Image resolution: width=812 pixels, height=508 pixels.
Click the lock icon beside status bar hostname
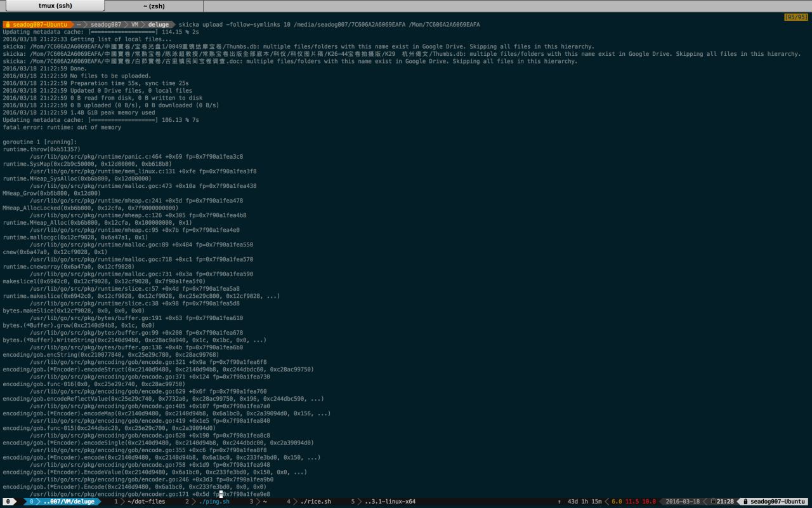[x=746, y=502]
